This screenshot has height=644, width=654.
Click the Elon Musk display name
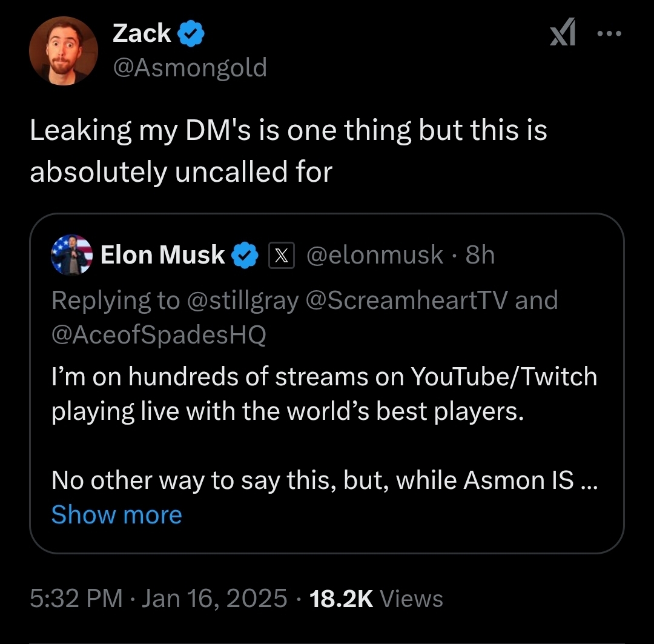[162, 255]
